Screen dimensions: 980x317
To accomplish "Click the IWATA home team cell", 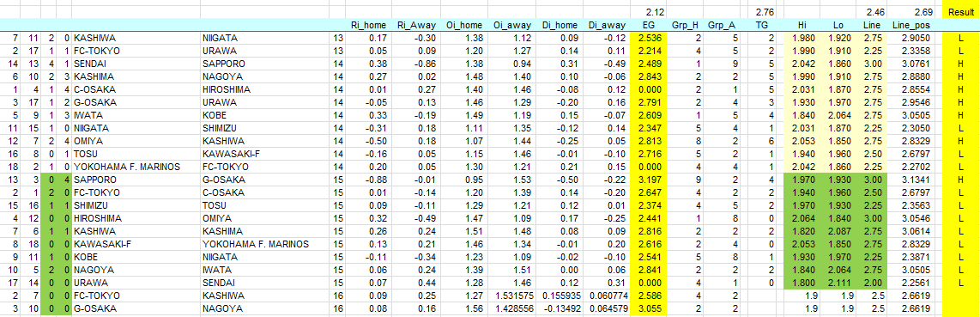I will click(x=136, y=116).
